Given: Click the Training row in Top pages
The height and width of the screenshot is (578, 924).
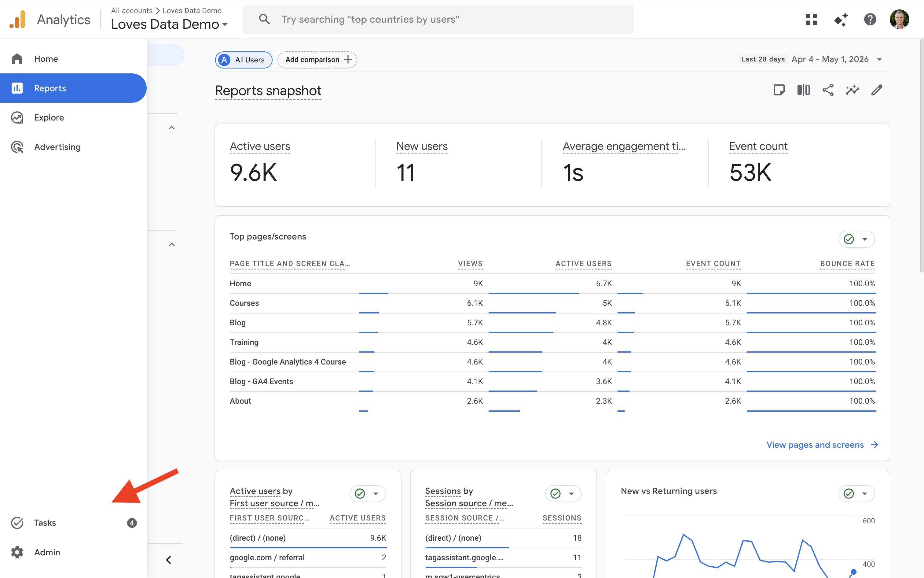Looking at the screenshot, I should (x=552, y=343).
